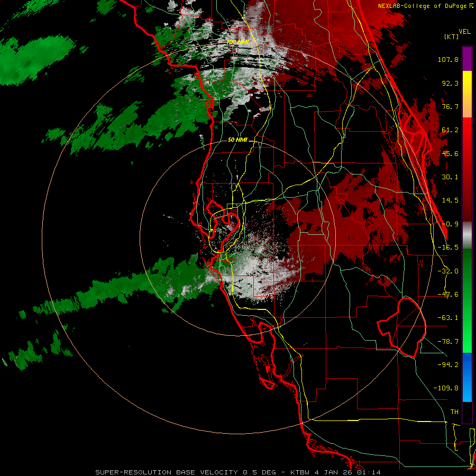Pick the blue segment of the color bar
Image resolution: width=476 pixels, height=476 pixels.
(x=467, y=377)
